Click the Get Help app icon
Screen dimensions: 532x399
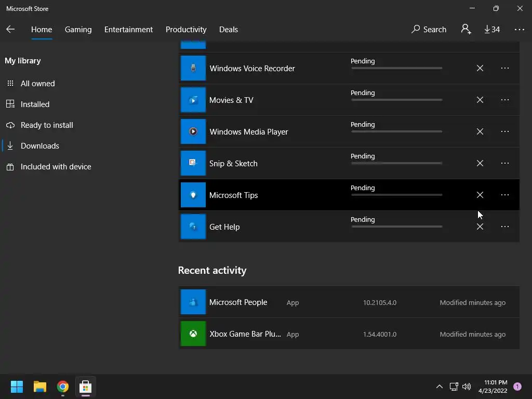click(x=193, y=227)
